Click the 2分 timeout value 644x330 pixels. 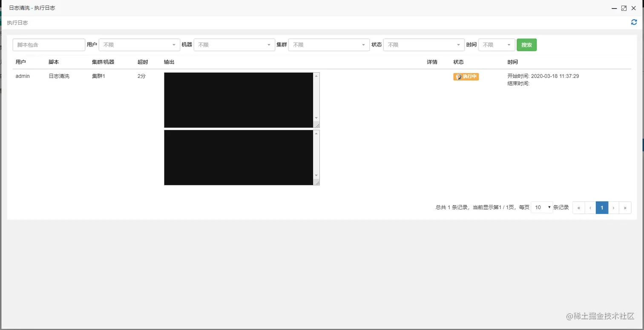click(141, 76)
